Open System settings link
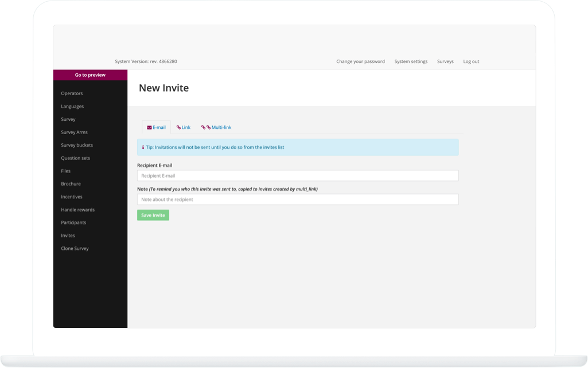 click(411, 61)
